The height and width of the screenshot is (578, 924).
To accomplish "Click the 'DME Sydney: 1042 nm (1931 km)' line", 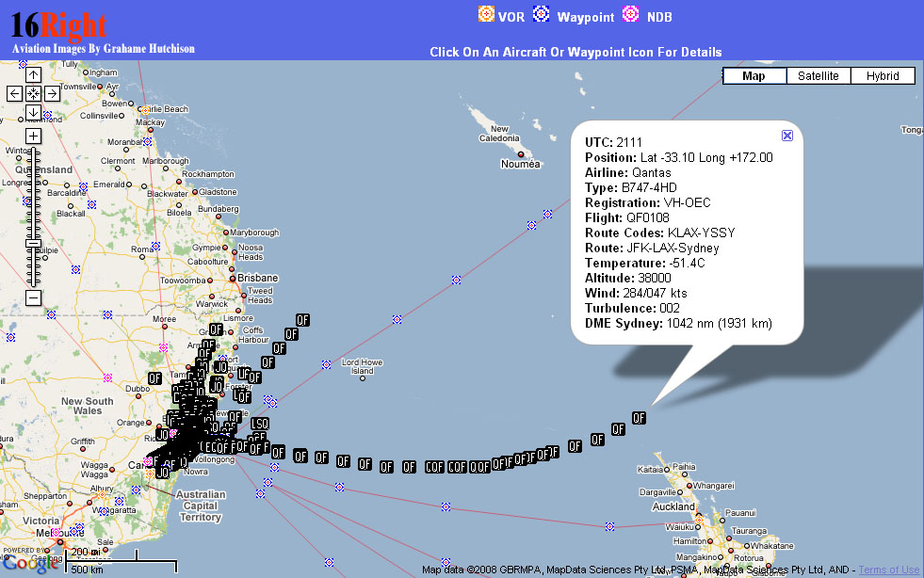I will (x=678, y=324).
